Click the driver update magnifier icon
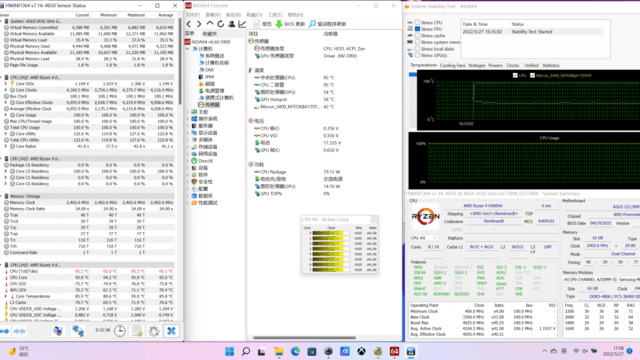Image resolution: width=640 pixels, height=360 pixels. click(x=312, y=24)
